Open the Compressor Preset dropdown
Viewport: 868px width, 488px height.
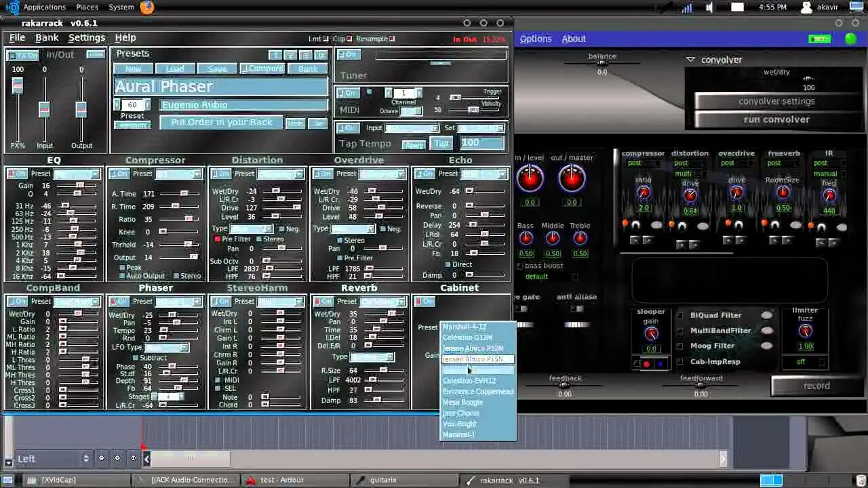(179, 174)
